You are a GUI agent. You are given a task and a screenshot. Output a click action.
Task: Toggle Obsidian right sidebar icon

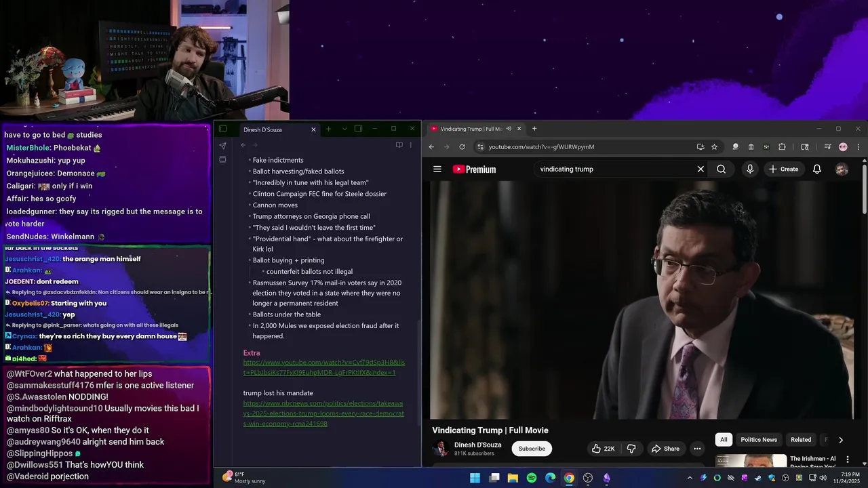[358, 129]
